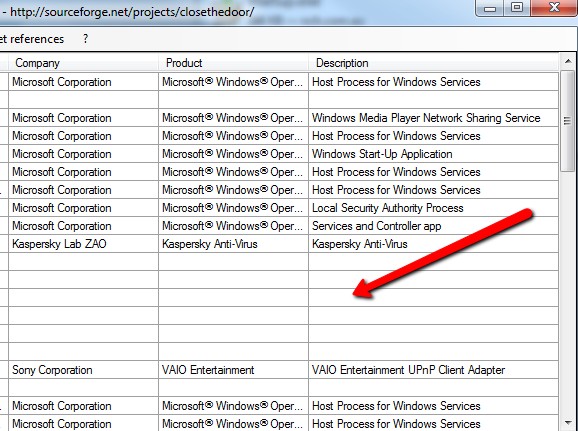The height and width of the screenshot is (431, 578).
Task: Select the "Windows Start-Up Application" description cell
Action: click(x=434, y=154)
